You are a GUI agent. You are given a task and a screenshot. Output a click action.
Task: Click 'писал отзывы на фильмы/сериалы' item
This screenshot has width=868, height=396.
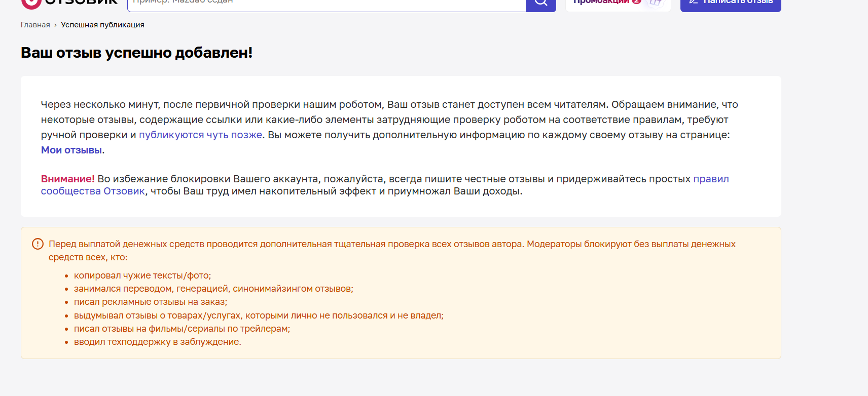pyautogui.click(x=182, y=329)
